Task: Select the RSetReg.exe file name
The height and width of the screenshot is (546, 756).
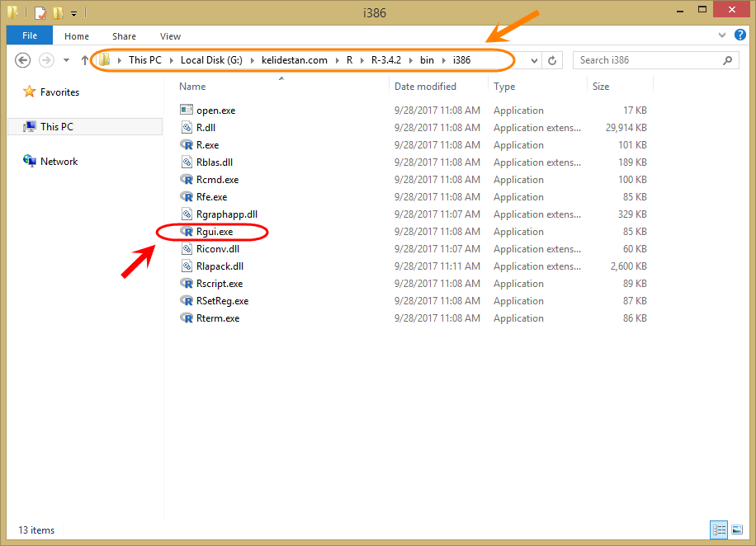Action: 222,301
